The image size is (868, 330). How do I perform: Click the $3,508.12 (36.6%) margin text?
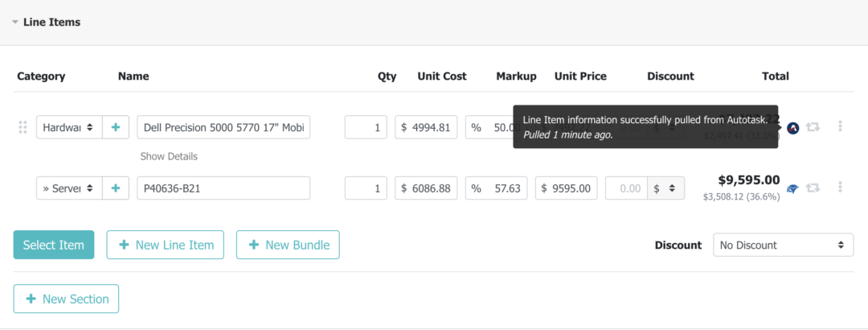click(741, 196)
